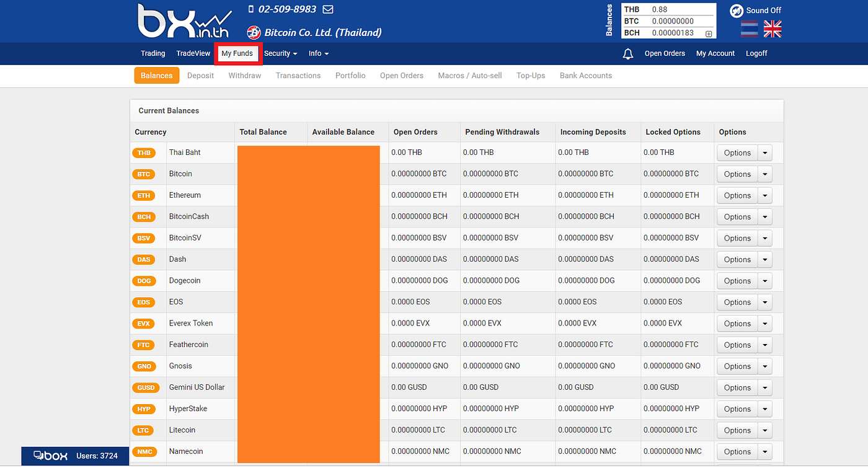Image resolution: width=868 pixels, height=468 pixels.
Task: Toggle the Sound Off setting
Action: tap(755, 11)
